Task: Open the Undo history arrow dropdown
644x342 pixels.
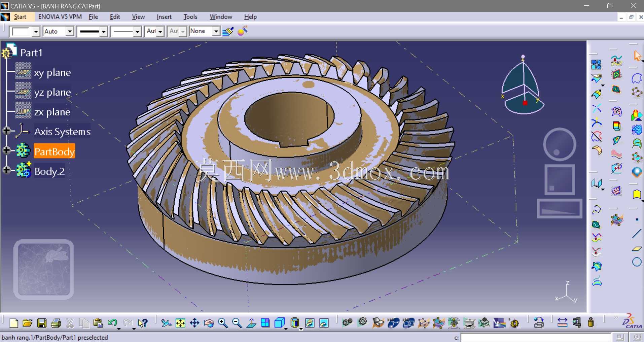Action: coord(119,328)
